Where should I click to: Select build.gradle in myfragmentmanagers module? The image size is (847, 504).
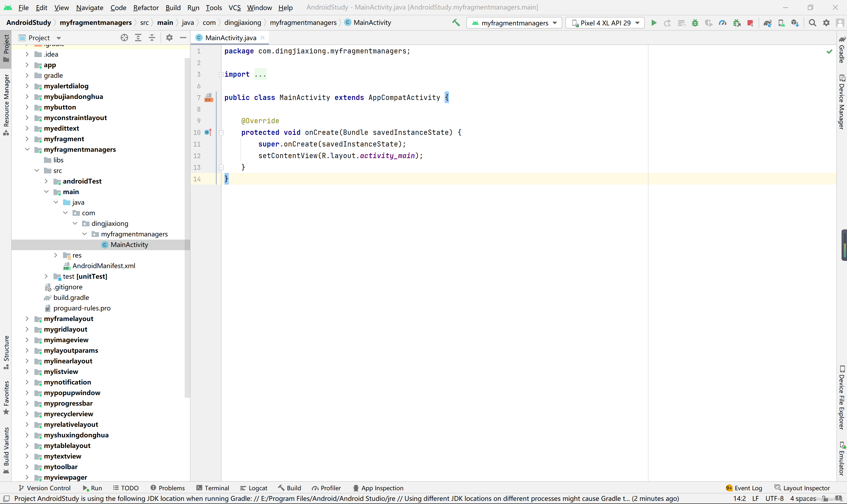point(71,297)
